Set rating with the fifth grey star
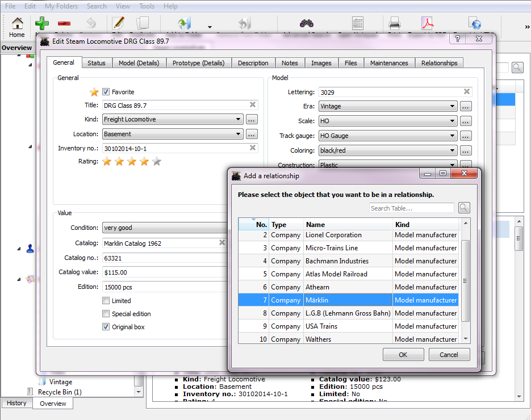531x420 pixels. pos(157,161)
